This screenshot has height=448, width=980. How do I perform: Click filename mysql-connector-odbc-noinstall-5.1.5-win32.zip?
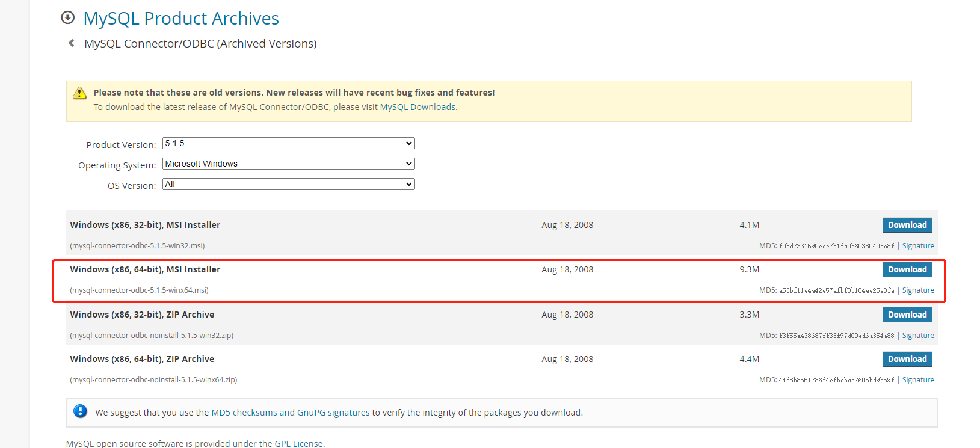coord(152,336)
